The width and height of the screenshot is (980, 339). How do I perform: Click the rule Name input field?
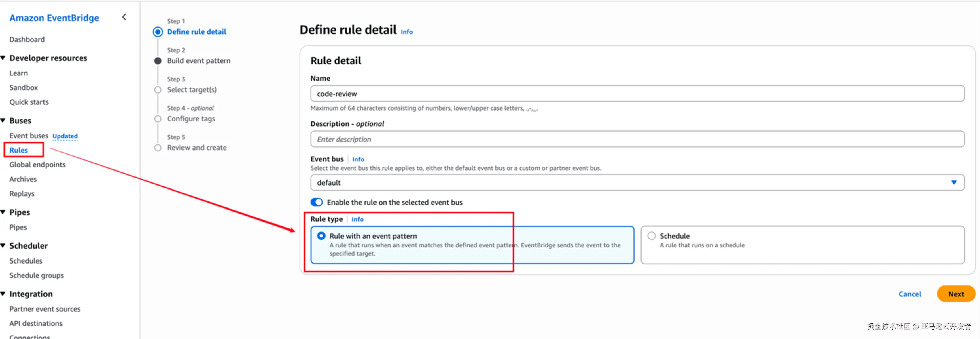637,94
